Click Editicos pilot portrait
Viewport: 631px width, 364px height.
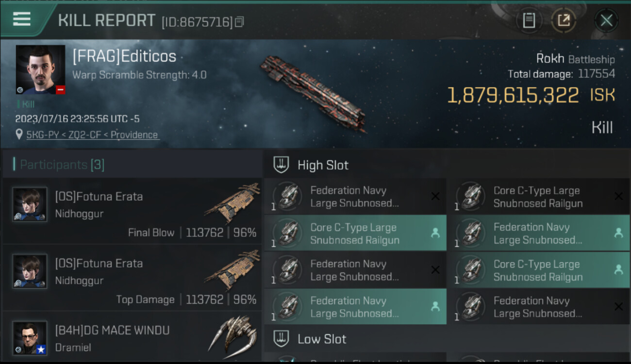pyautogui.click(x=40, y=69)
